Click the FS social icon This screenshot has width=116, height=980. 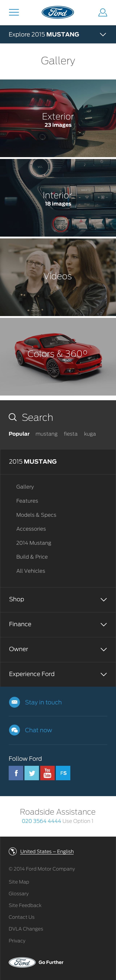coord(63,773)
